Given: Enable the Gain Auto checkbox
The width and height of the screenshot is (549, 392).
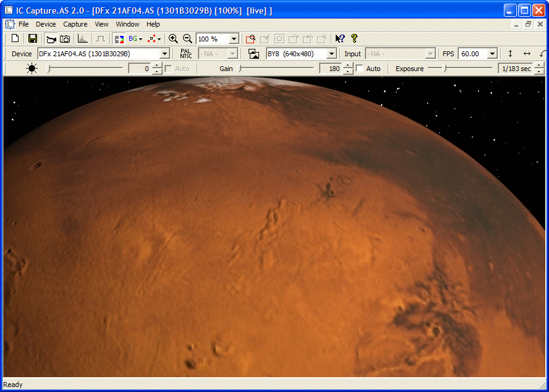Looking at the screenshot, I should 360,69.
